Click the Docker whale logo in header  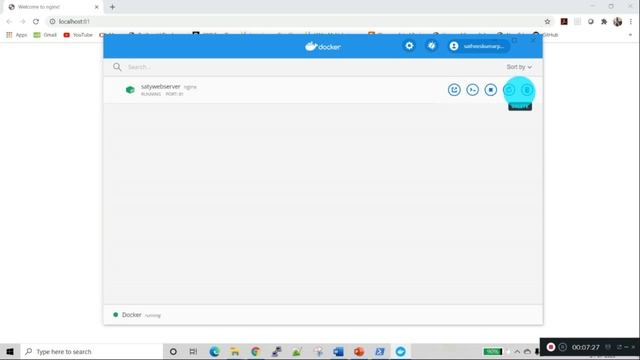click(323, 47)
